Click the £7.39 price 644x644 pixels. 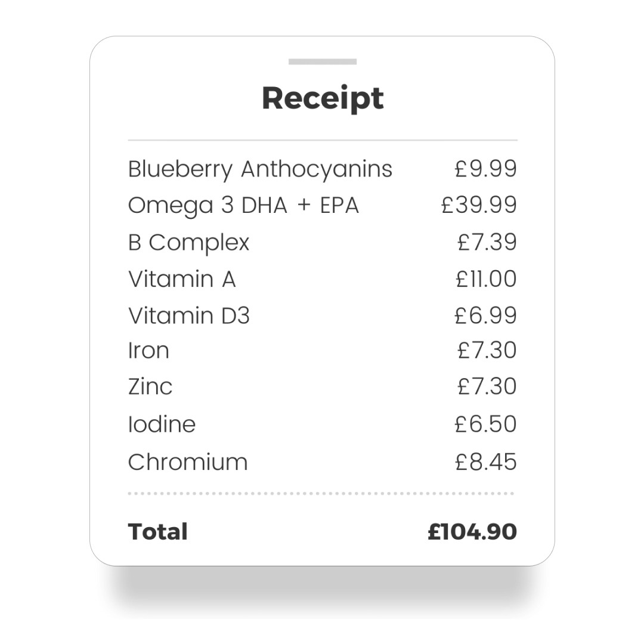click(x=487, y=242)
